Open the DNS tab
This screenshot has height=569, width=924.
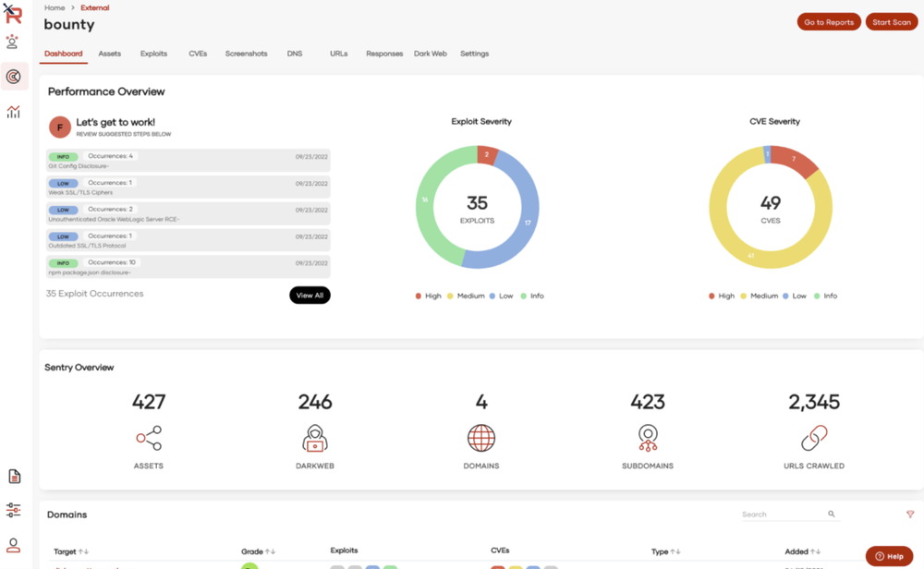[x=295, y=54]
